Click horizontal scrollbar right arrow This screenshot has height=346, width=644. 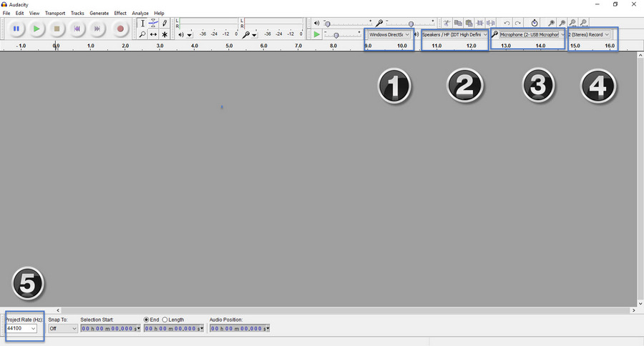633,310
